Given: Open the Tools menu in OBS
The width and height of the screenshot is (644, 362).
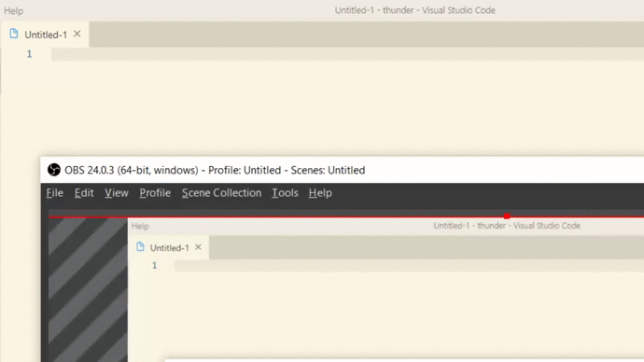Looking at the screenshot, I should pyautogui.click(x=285, y=193).
